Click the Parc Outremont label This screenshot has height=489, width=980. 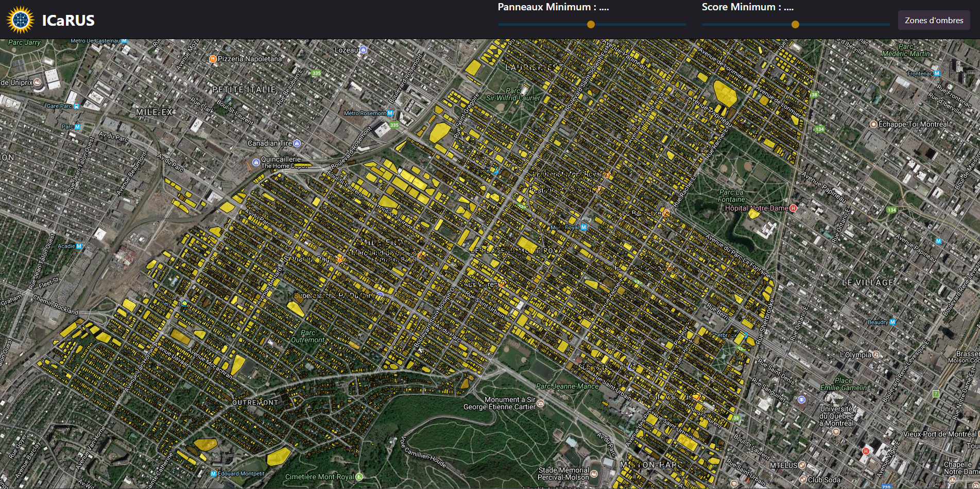click(x=307, y=336)
